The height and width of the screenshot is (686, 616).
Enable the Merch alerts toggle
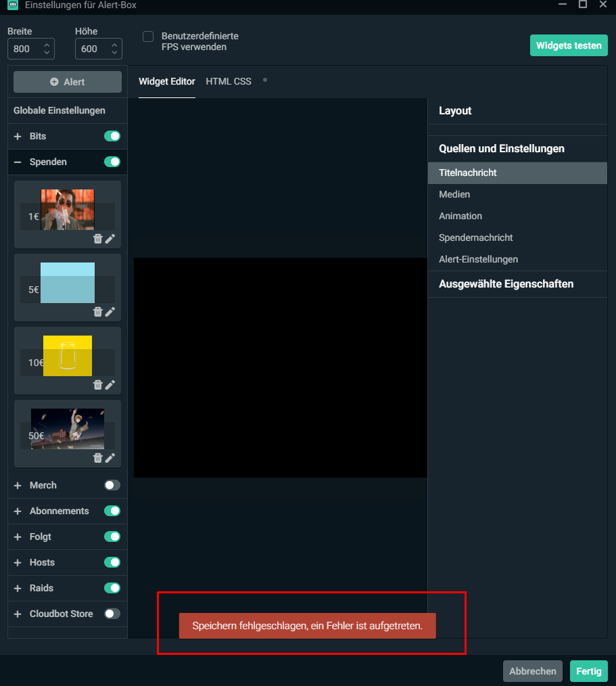tap(112, 485)
